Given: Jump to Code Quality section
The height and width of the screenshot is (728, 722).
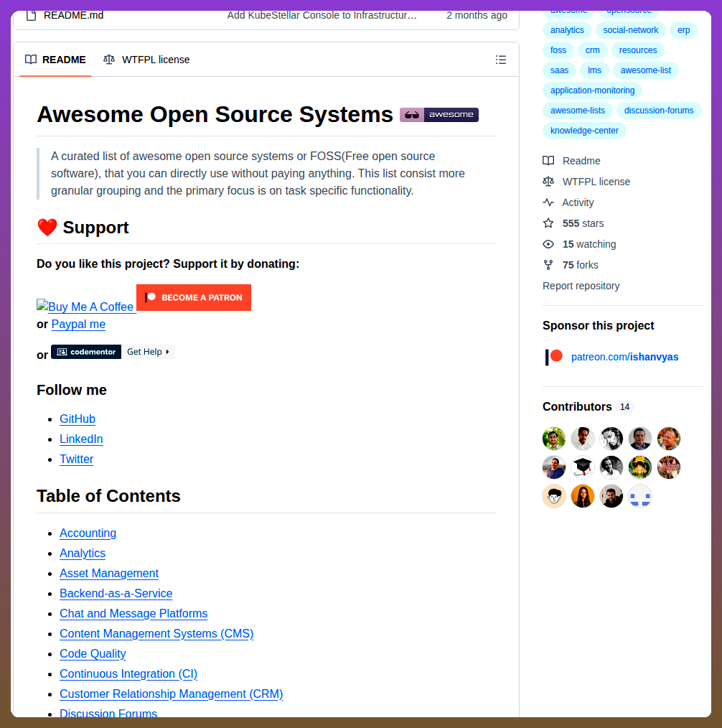Looking at the screenshot, I should point(93,654).
